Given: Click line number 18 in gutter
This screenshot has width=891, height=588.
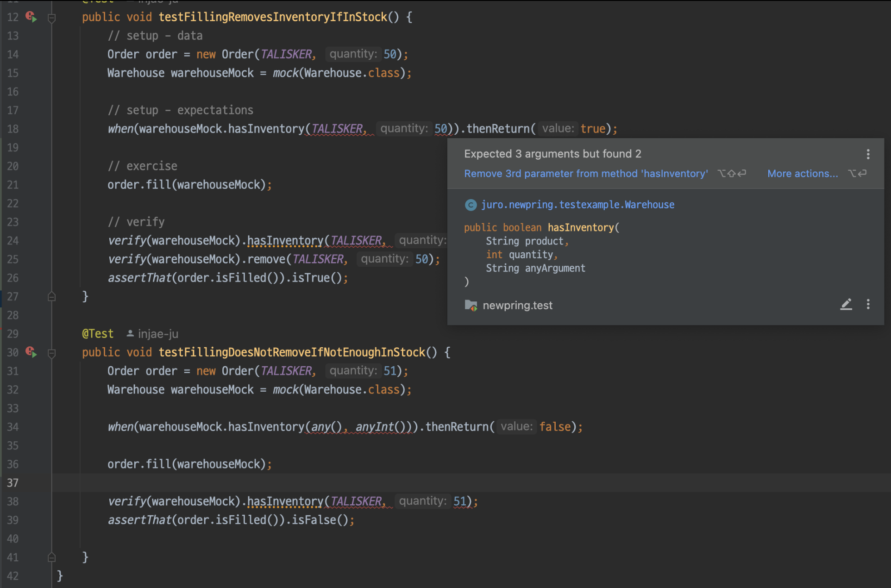Looking at the screenshot, I should 13,129.
